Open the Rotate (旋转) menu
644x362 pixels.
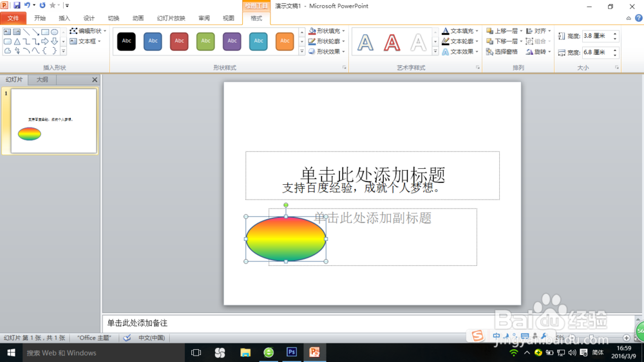click(x=538, y=52)
